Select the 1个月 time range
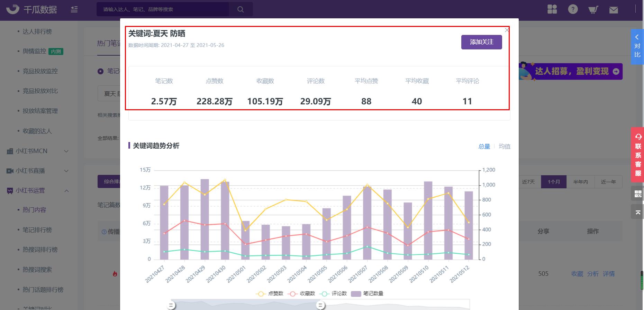644x310 pixels. coord(554,182)
